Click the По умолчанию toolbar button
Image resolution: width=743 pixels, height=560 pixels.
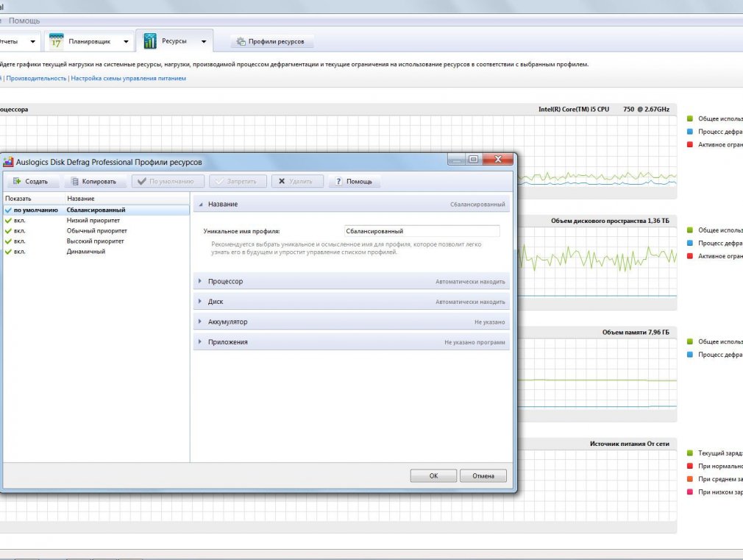(168, 181)
